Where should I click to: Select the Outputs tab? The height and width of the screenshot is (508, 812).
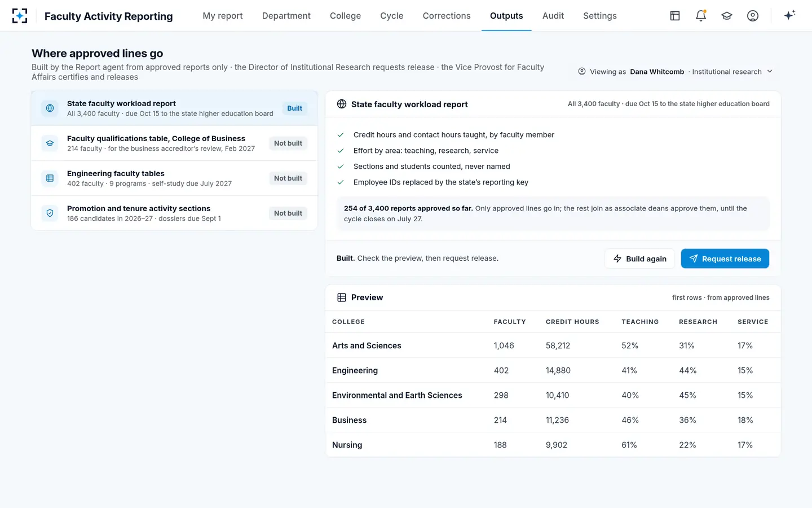click(x=506, y=16)
